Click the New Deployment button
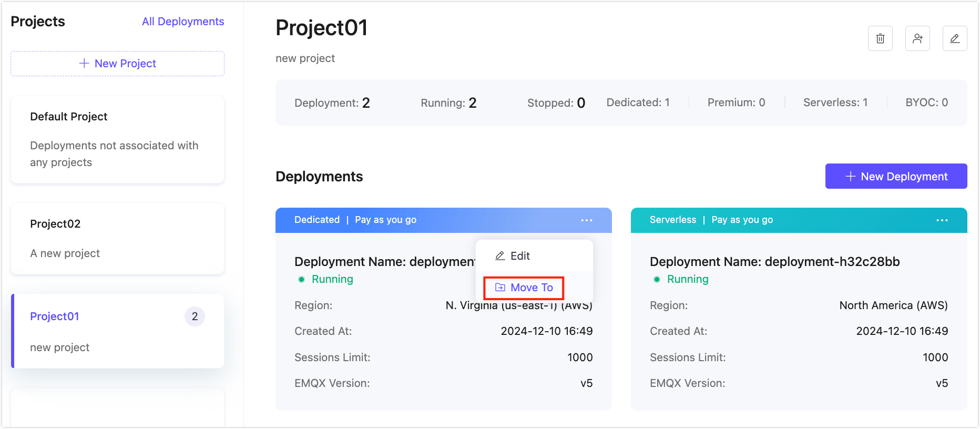This screenshot has height=429, width=980. (x=896, y=176)
